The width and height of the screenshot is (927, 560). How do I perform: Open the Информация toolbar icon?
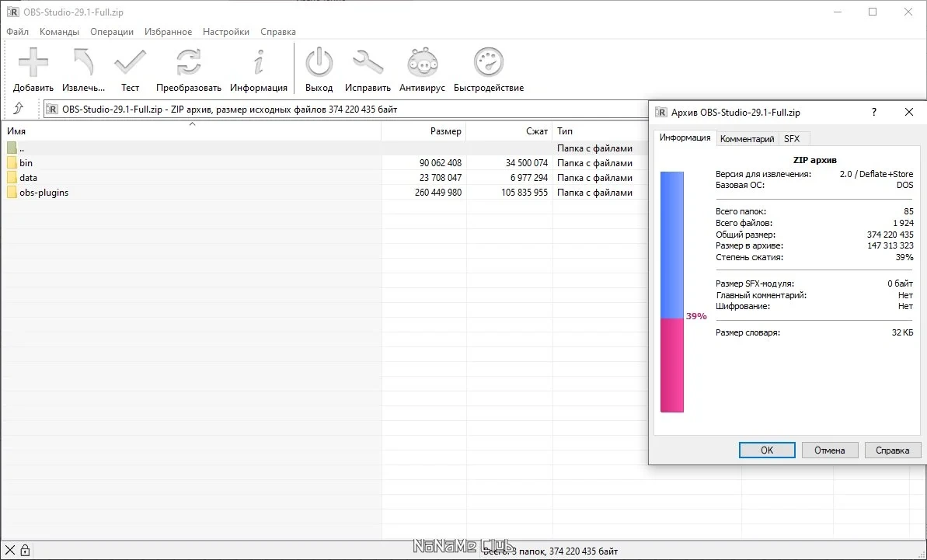(x=258, y=63)
